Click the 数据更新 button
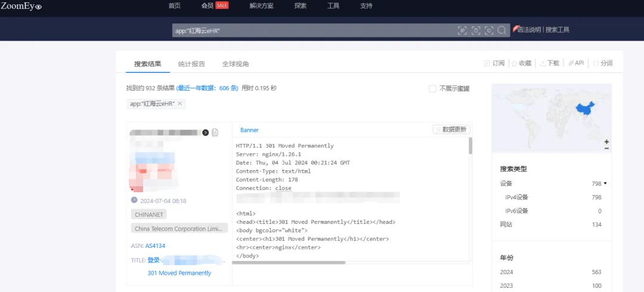This screenshot has width=644, height=292. click(x=451, y=130)
